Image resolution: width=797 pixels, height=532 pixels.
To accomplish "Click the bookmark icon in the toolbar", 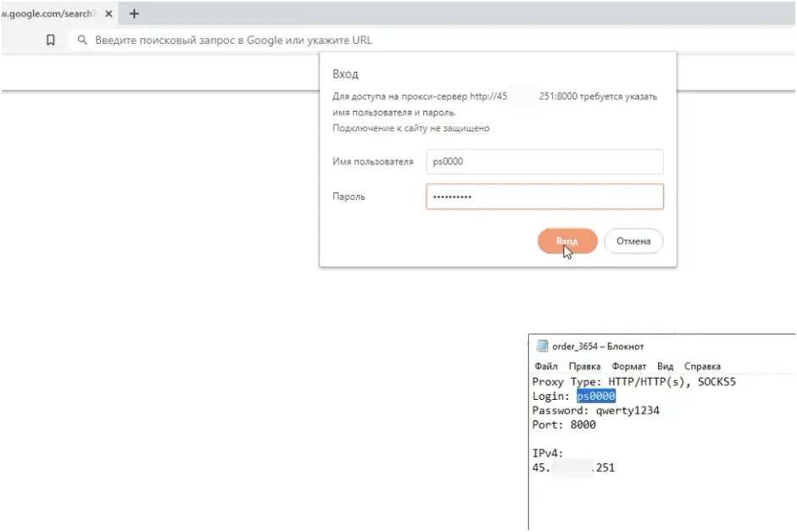I will point(50,39).
